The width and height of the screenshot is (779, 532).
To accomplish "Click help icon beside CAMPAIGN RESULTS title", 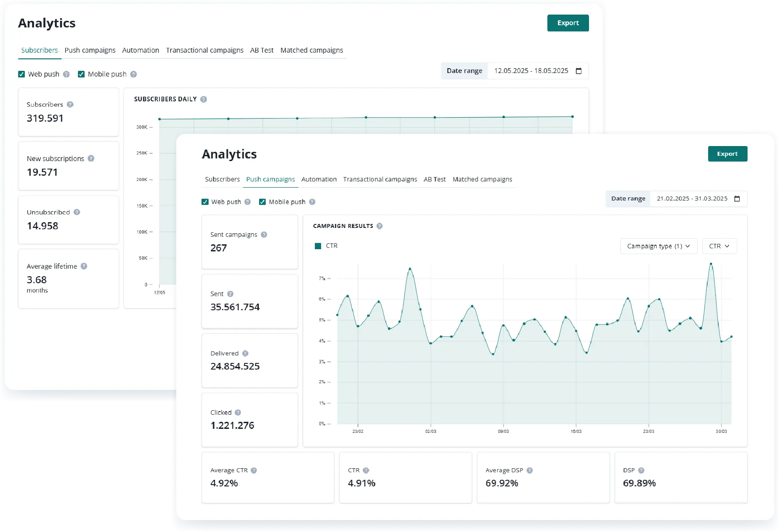I will 380,226.
